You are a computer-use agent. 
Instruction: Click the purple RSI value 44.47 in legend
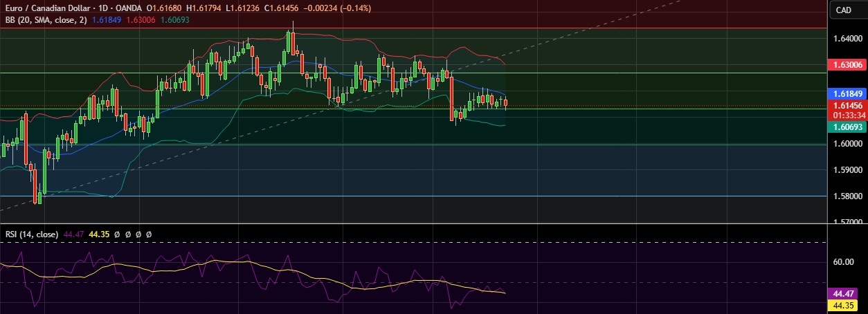[73, 234]
